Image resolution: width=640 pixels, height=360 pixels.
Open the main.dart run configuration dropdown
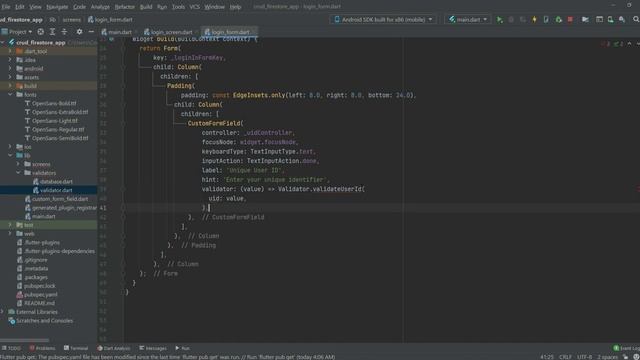[468, 20]
